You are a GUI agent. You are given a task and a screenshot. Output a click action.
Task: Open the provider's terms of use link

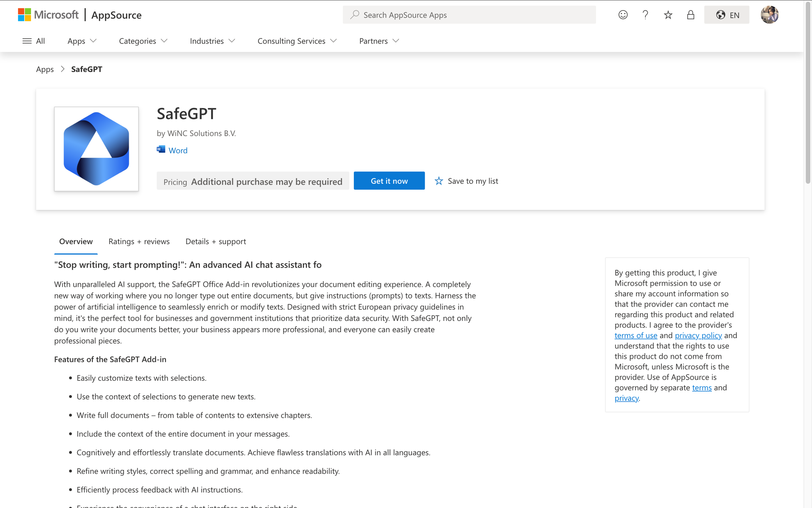[635, 335]
